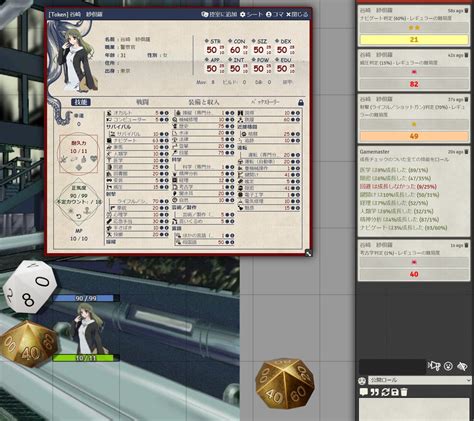474x421 pixels.
Task: Click the speech bubble icon in chat controls
Action: (x=364, y=392)
